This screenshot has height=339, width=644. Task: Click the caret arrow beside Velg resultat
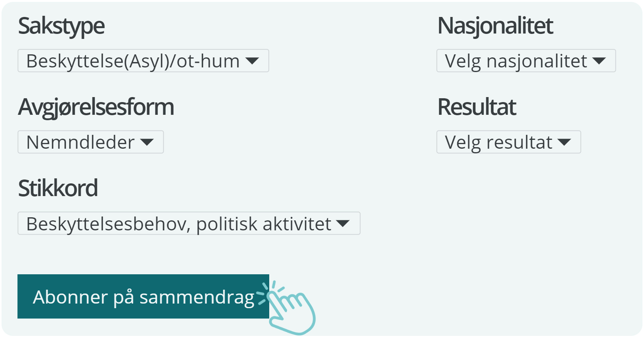tap(564, 143)
